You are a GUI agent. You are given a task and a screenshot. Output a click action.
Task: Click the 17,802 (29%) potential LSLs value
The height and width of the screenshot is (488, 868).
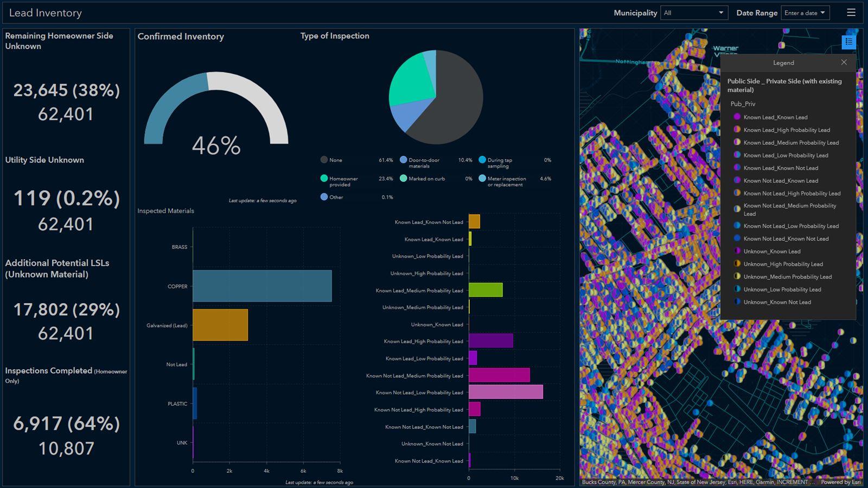(66, 310)
